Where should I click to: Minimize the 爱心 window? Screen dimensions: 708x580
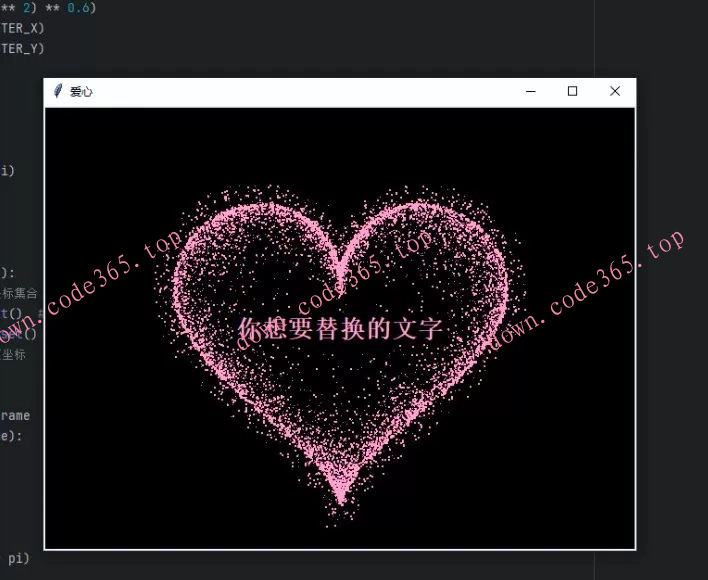(x=531, y=92)
